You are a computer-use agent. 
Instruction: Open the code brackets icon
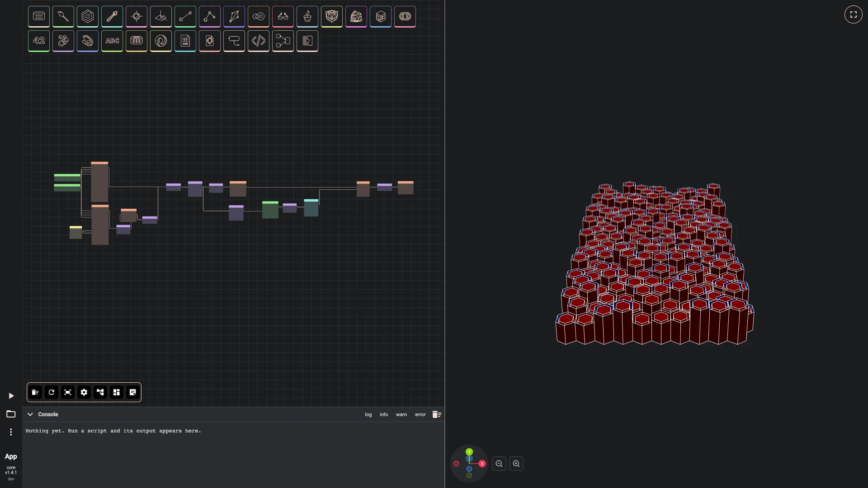259,41
